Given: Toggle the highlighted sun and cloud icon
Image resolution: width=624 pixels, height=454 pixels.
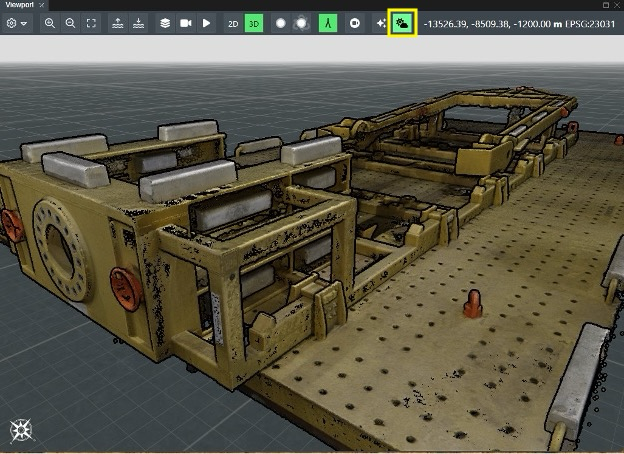Looking at the screenshot, I should [x=402, y=22].
